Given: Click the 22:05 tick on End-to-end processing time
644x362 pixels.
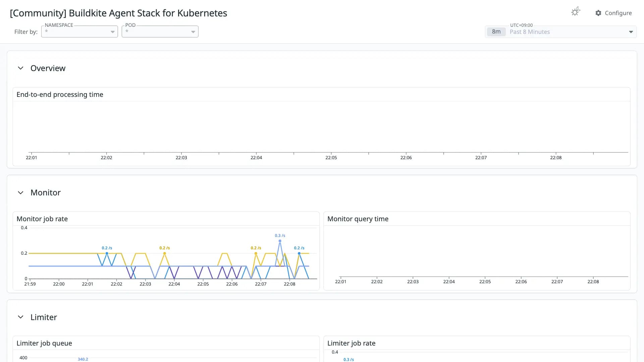Looking at the screenshot, I should [331, 158].
